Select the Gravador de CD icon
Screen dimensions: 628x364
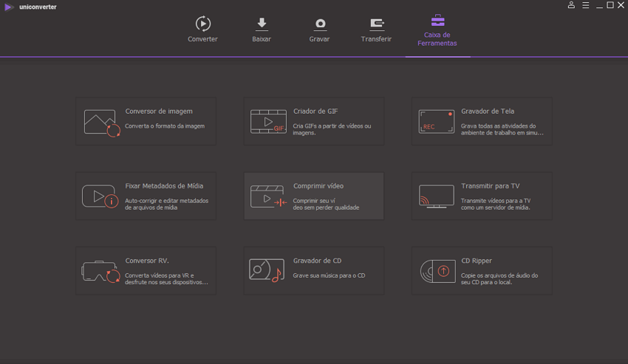click(x=267, y=271)
